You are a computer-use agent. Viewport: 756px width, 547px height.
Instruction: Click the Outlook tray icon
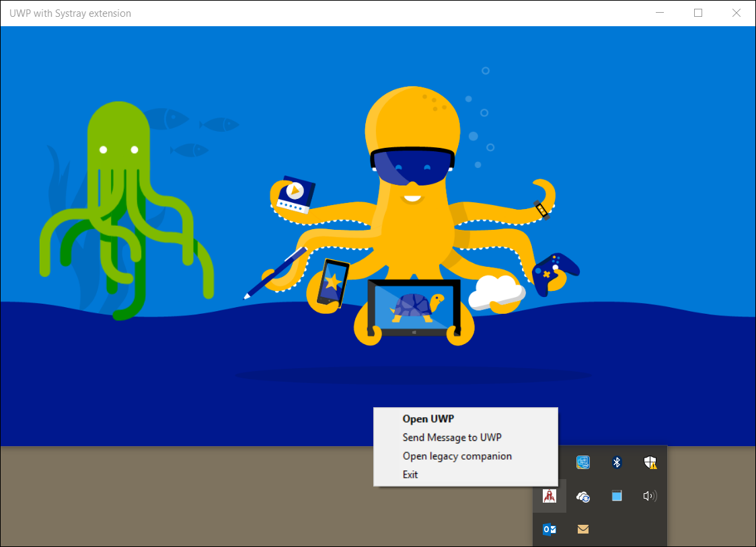coord(550,529)
